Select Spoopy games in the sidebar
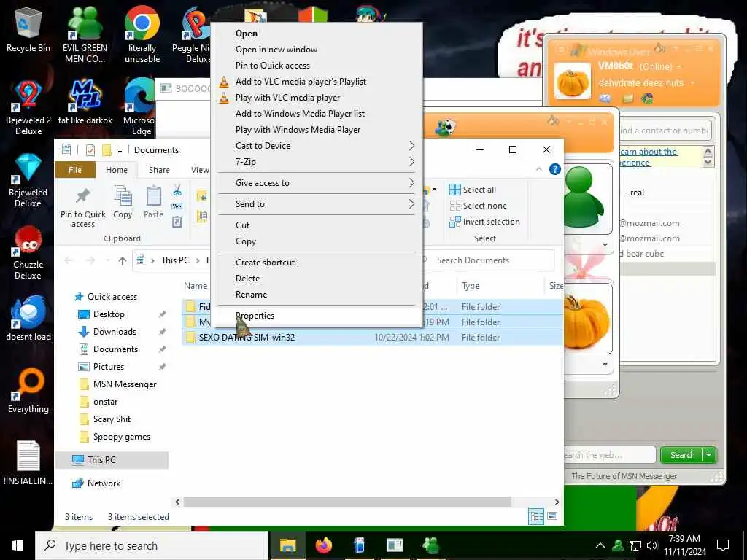Image resolution: width=747 pixels, height=560 pixels. [122, 437]
